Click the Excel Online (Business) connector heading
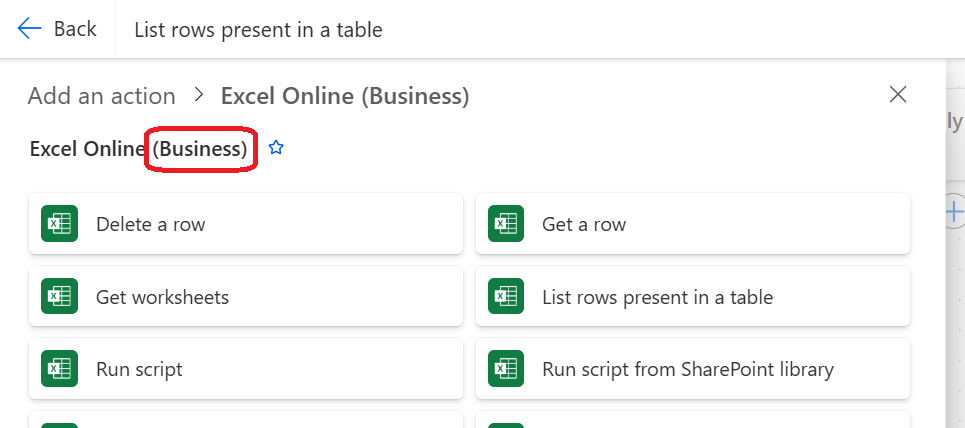Viewport: 965px width, 428px height. tap(138, 149)
